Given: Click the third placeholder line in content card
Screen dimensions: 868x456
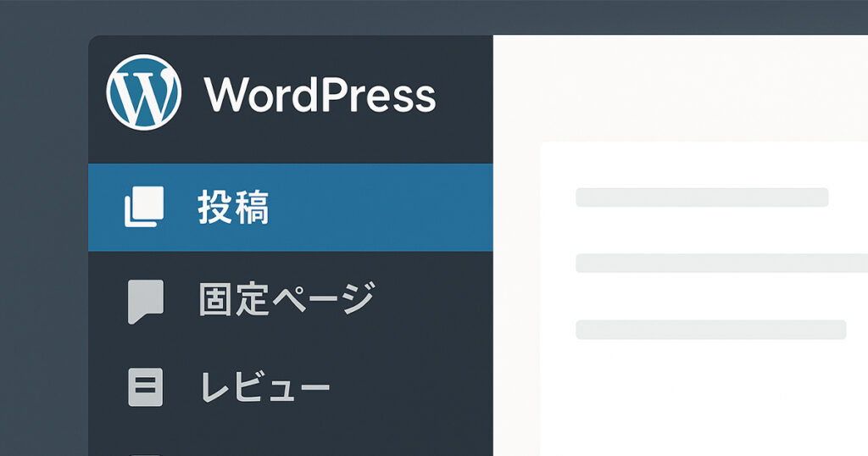Looking at the screenshot, I should point(710,330).
